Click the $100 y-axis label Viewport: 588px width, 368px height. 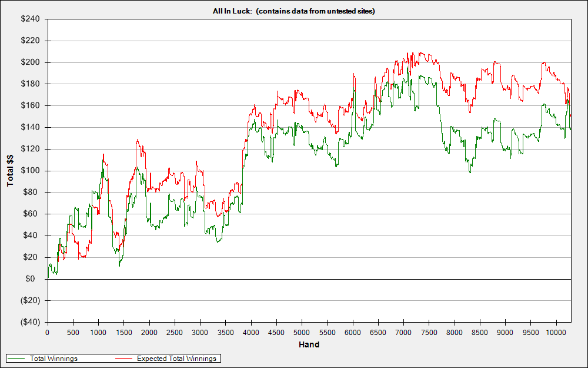31,171
